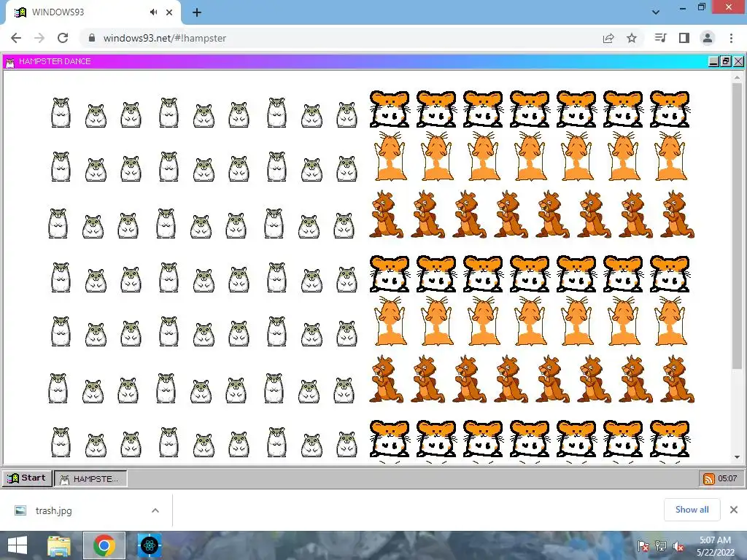Click first orange hamster face in top row
The width and height of the screenshot is (747, 560).
tap(390, 109)
